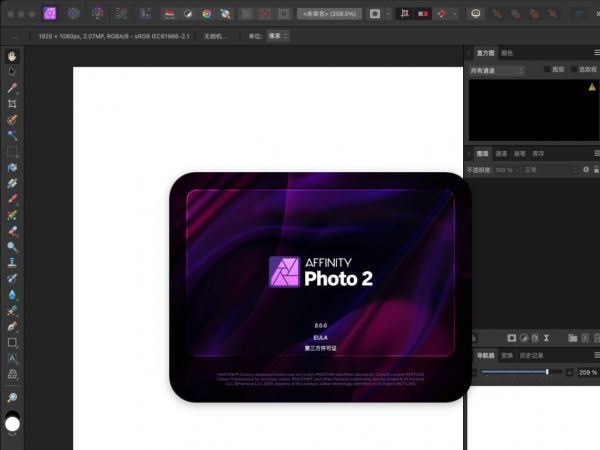600x450 pixels.
Task: Open the Quick Mask options arrow
Action: (x=388, y=14)
